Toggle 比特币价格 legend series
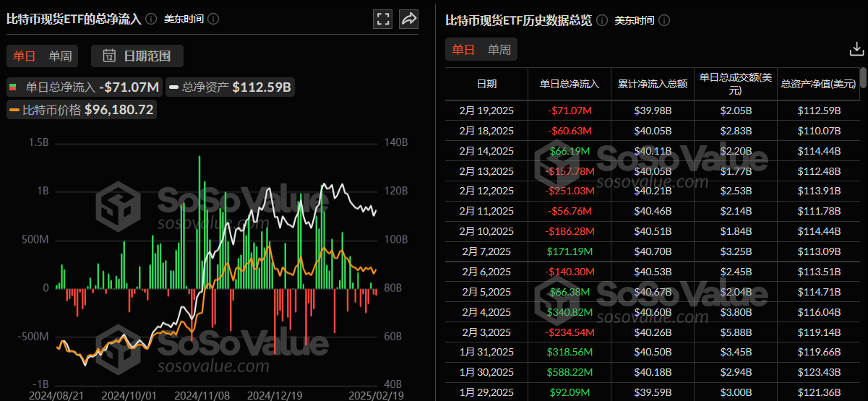The height and width of the screenshot is (401, 868). pos(81,110)
